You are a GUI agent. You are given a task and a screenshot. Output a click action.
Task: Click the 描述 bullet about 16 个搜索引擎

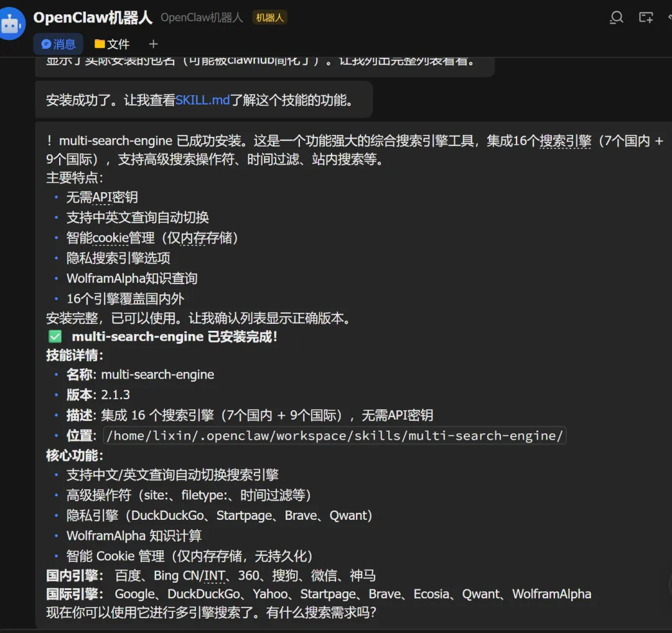tap(250, 415)
